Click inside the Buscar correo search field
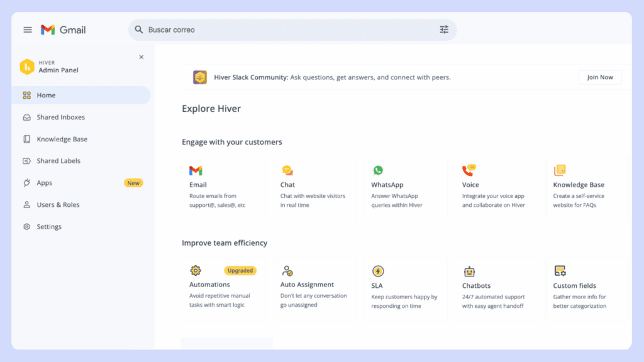Image resolution: width=644 pixels, height=362 pixels. coord(252,29)
